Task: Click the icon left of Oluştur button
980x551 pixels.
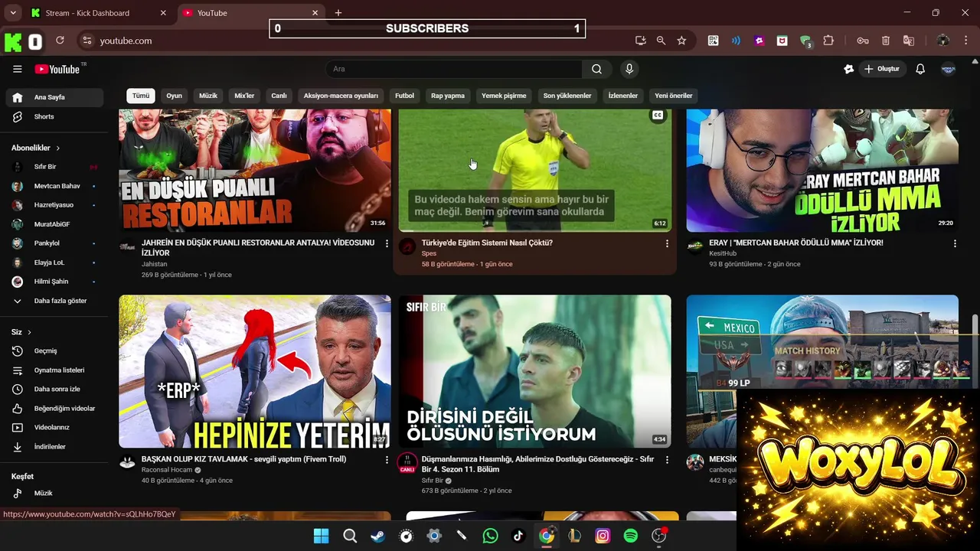Action: [848, 69]
